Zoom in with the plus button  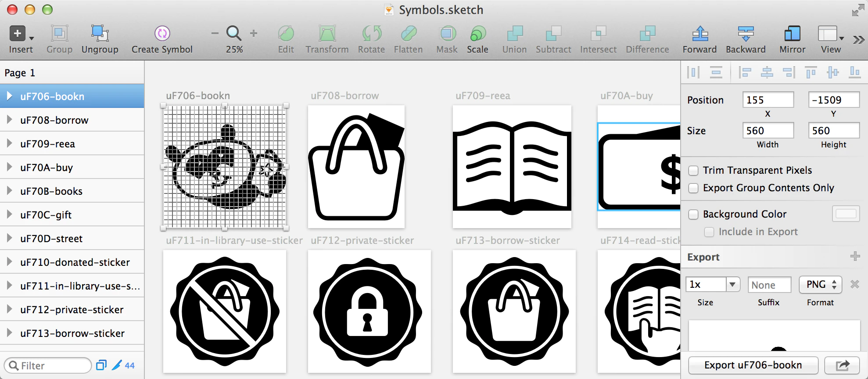point(253,33)
